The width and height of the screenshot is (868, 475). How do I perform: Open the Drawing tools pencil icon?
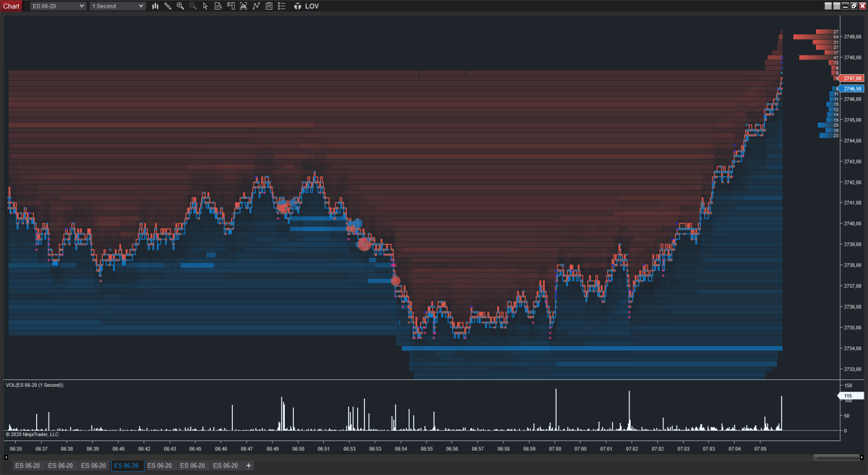tap(167, 6)
